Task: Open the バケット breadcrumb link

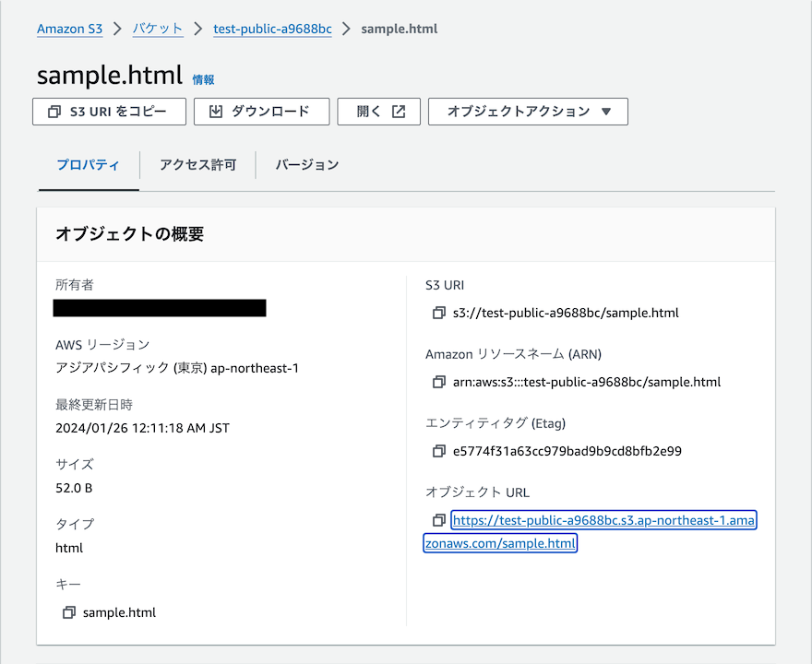Action: [158, 29]
